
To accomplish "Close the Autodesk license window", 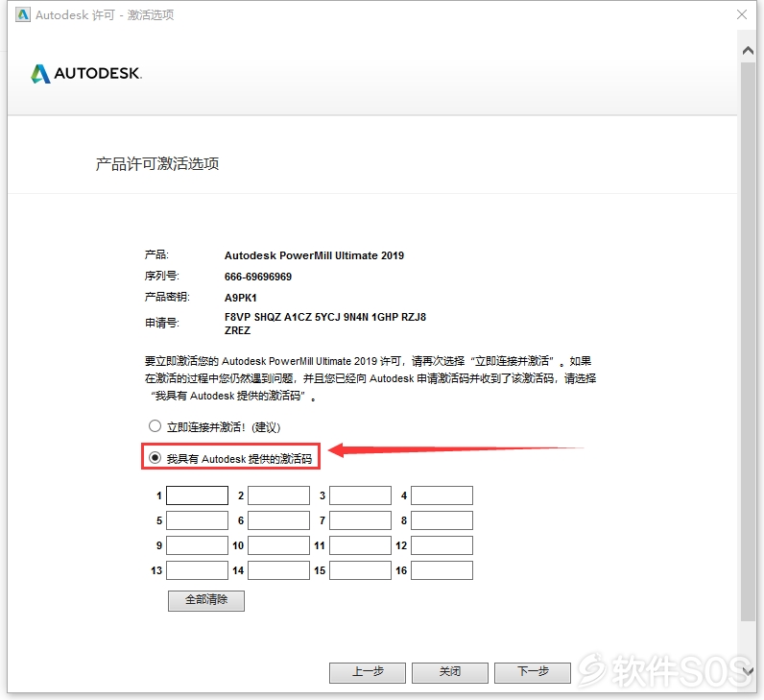I will tap(742, 14).
